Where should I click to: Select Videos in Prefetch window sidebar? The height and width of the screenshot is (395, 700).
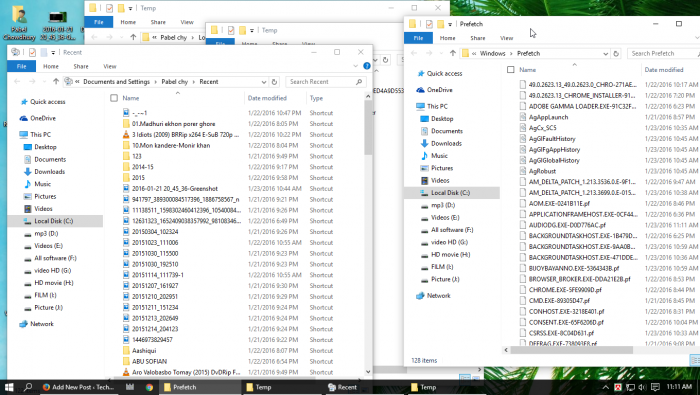440,180
